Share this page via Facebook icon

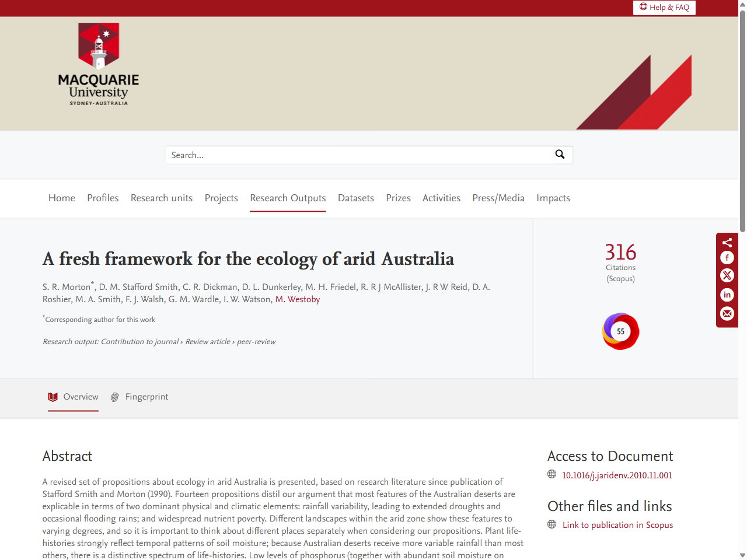(x=727, y=257)
